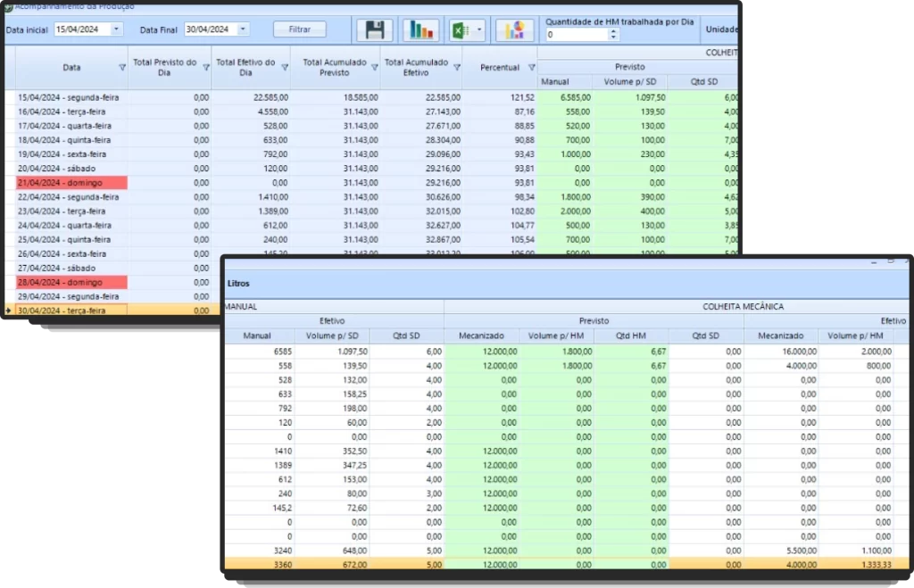Expand the Data inicial date picker
Image resolution: width=914 pixels, height=588 pixels.
[116, 29]
